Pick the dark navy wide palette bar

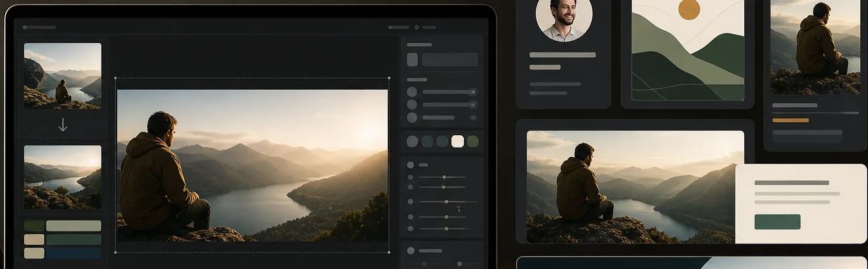coord(73,253)
